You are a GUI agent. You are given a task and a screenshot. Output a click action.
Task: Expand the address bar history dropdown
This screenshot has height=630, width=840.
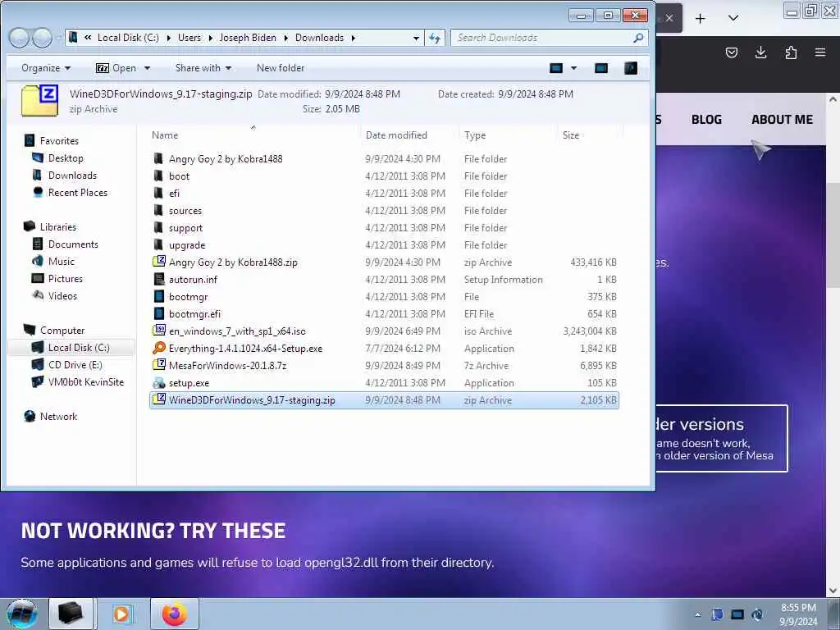pos(416,38)
